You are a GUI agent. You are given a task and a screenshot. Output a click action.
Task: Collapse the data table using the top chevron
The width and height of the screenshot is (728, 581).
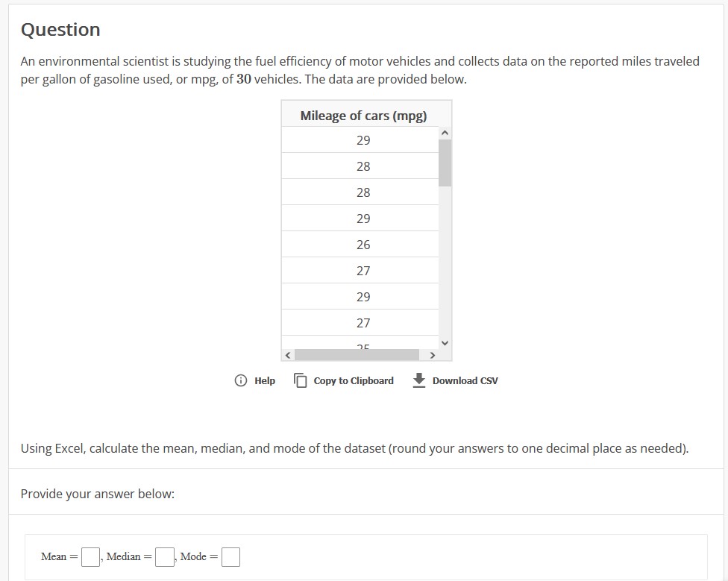(x=445, y=133)
